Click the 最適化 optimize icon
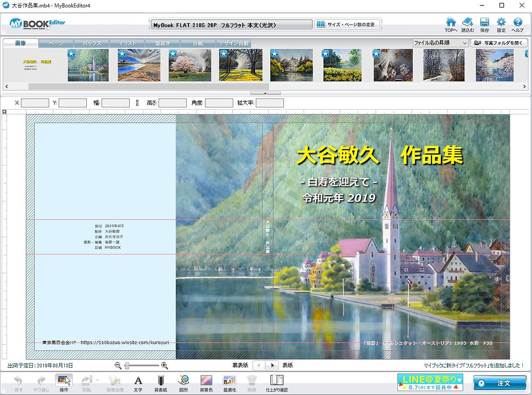Image resolution: width=532 pixels, height=395 pixels. 230,383
